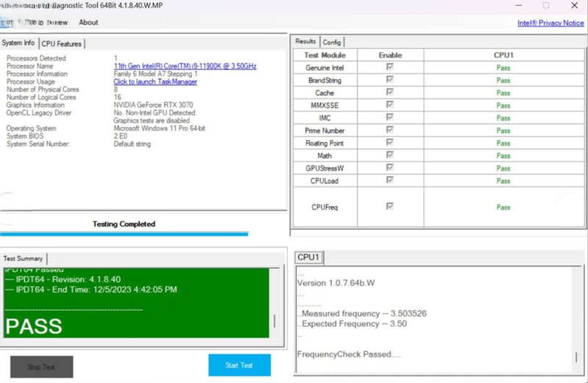Click the Stop Test button

(42, 367)
